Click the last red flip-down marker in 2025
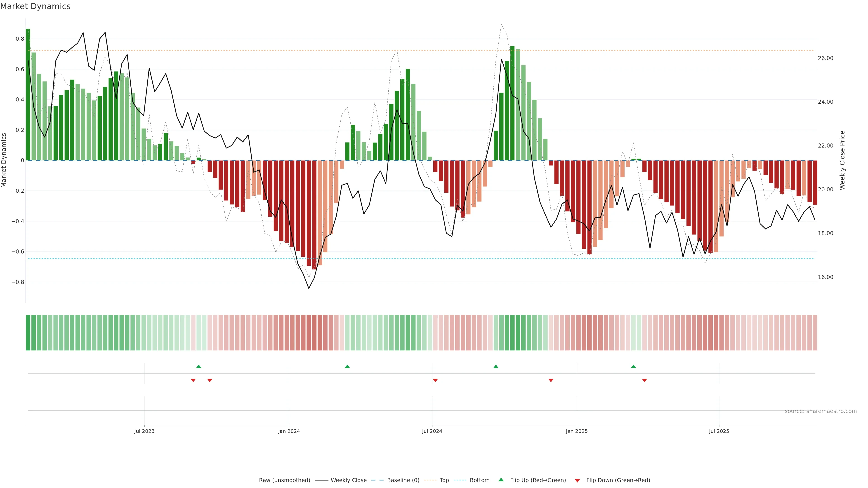The height and width of the screenshot is (488, 868). [644, 380]
